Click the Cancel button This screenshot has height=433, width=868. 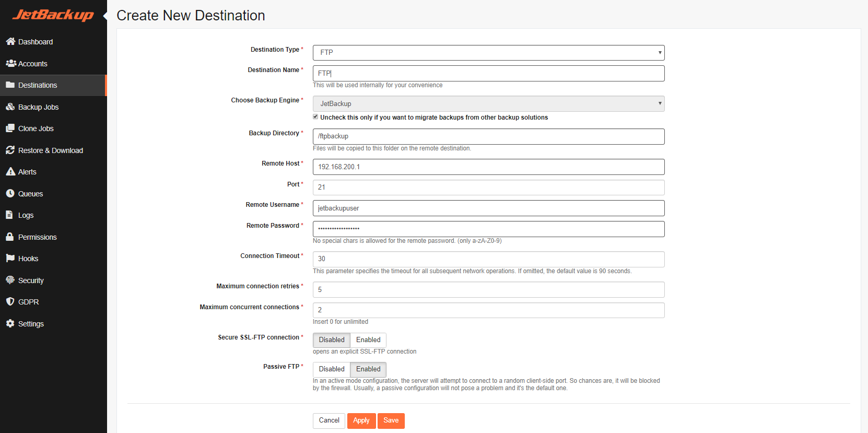pos(329,420)
